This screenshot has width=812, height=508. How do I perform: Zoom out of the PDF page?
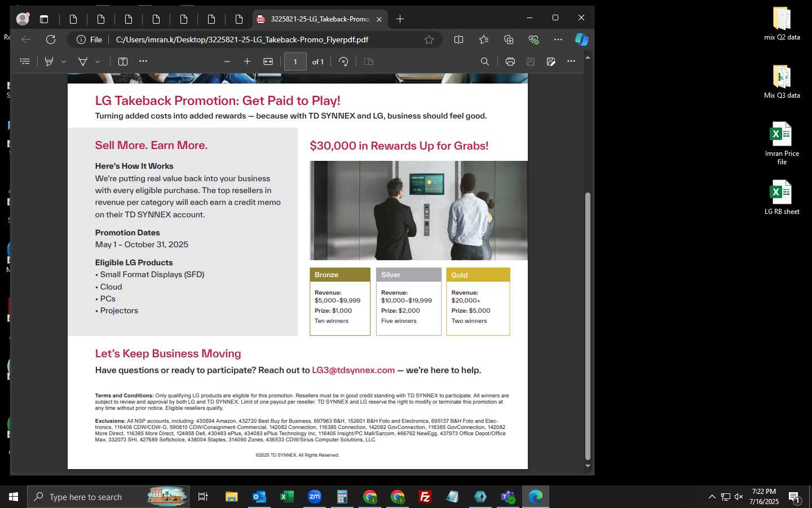(x=227, y=62)
